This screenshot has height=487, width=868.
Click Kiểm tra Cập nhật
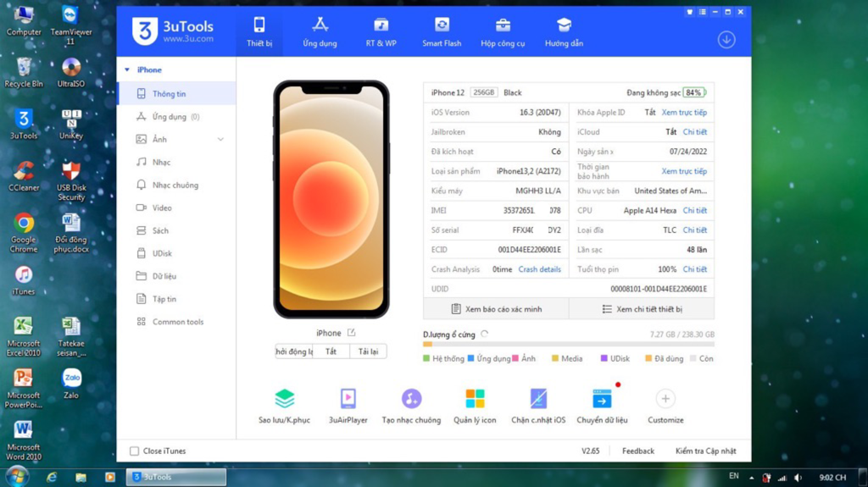point(705,451)
